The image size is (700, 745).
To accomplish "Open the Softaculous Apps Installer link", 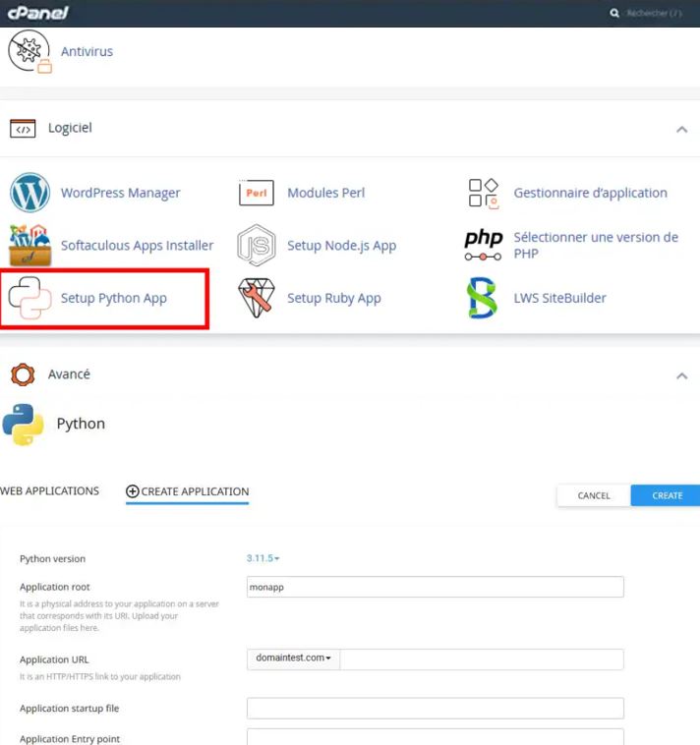I will (x=137, y=245).
